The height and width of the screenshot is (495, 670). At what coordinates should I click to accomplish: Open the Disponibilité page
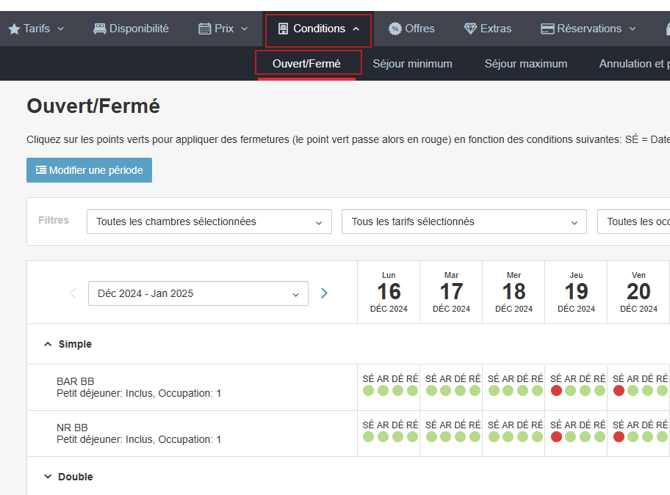(131, 29)
